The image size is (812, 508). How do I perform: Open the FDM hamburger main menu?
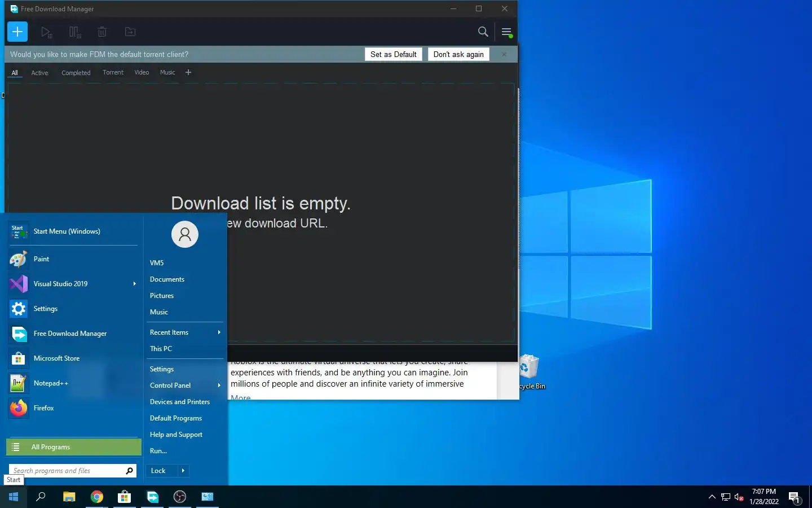pyautogui.click(x=506, y=32)
